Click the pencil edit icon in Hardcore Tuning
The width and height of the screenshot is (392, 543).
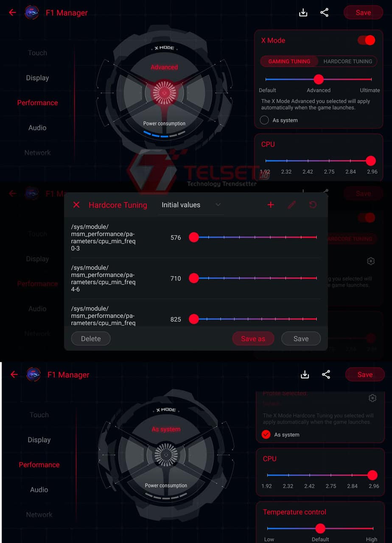point(292,205)
